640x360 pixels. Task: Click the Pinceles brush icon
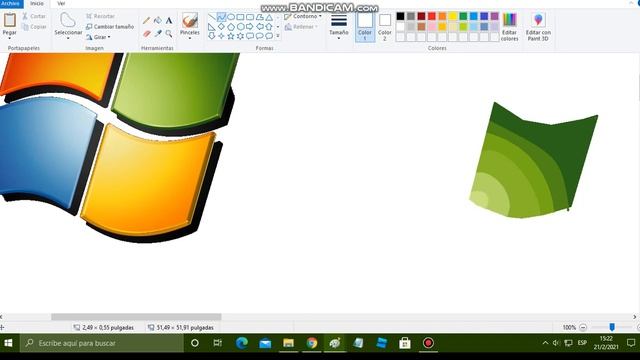[x=190, y=20]
